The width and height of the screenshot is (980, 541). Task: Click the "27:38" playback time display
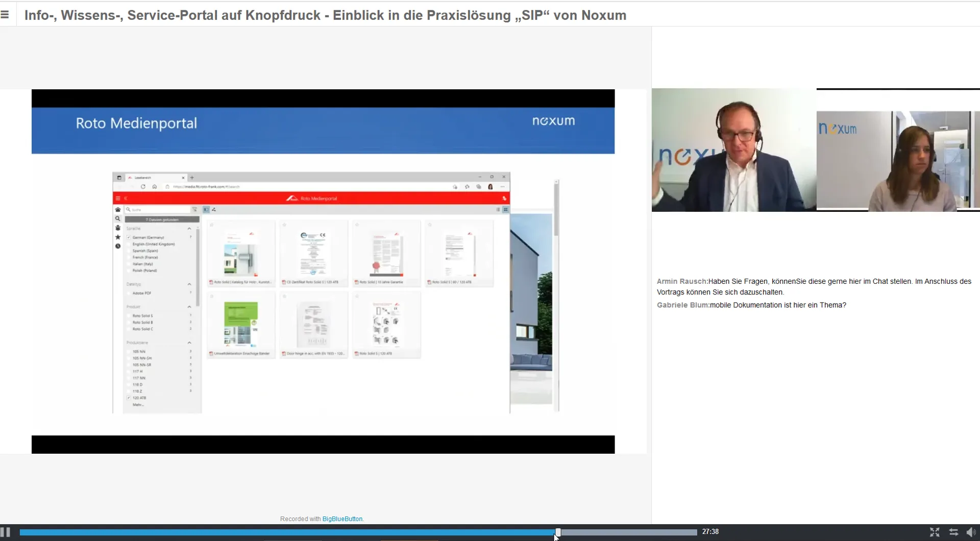pos(710,532)
